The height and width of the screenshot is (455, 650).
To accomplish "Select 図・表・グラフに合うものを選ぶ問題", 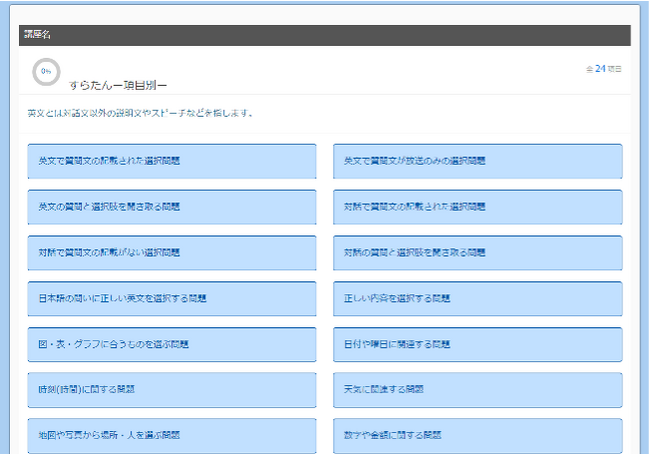I will click(x=172, y=343).
